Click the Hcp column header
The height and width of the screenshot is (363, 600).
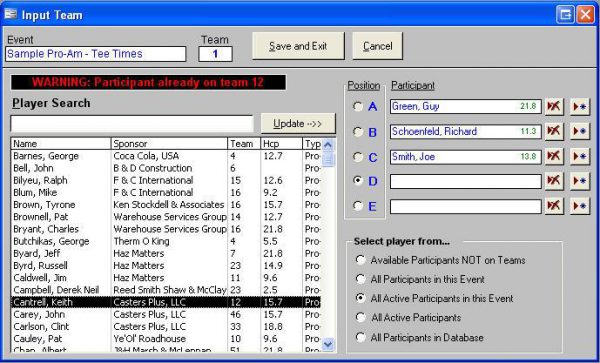click(x=282, y=144)
